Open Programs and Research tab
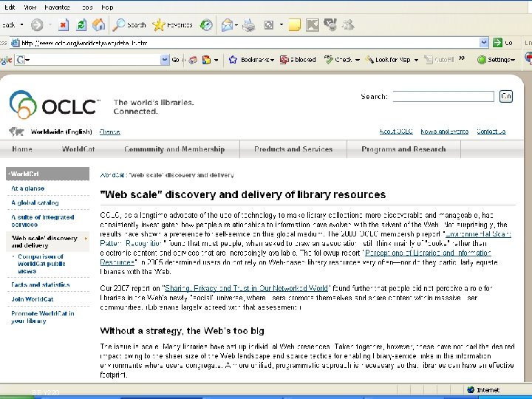 [x=403, y=149]
